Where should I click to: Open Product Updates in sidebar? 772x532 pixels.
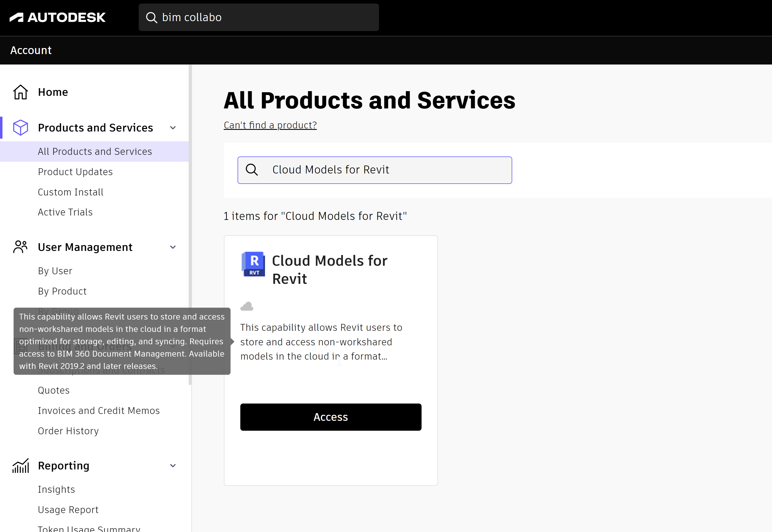(x=75, y=172)
